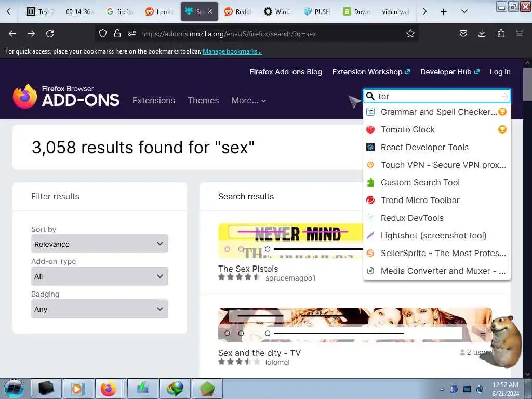This screenshot has height=399, width=532.
Task: Click the Firefox Browser ADD-ONS logo
Action: (x=66, y=96)
